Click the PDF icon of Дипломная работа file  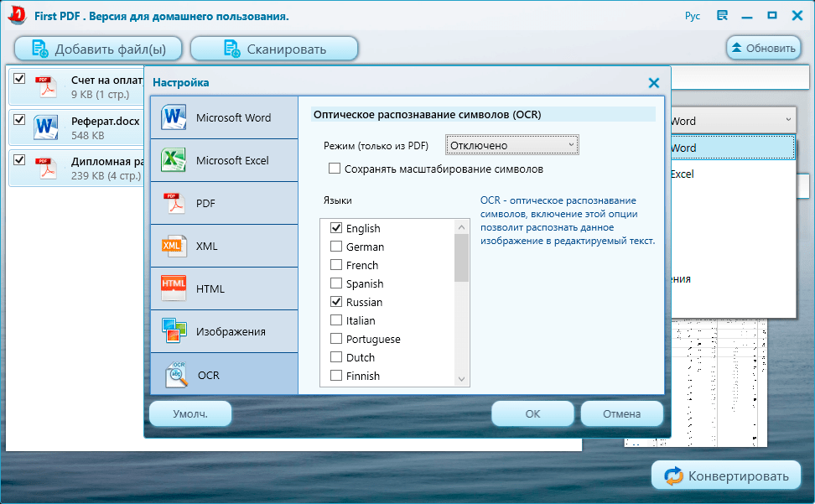click(x=46, y=168)
